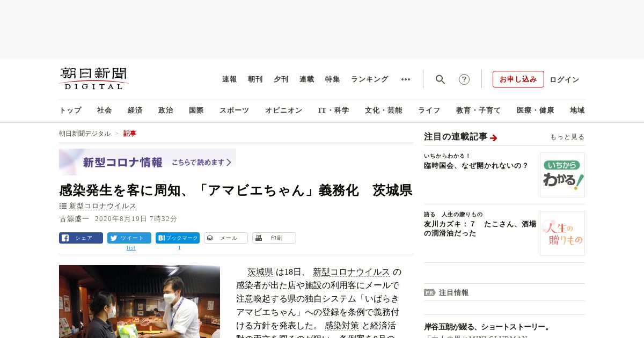Tweet the article via ツイート button
644x338 pixels.
[x=129, y=238]
